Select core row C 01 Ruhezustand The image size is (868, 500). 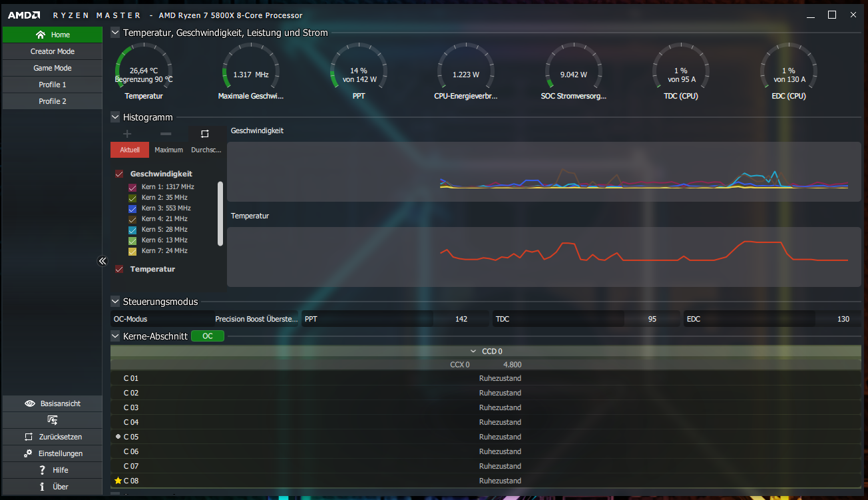(x=486, y=378)
